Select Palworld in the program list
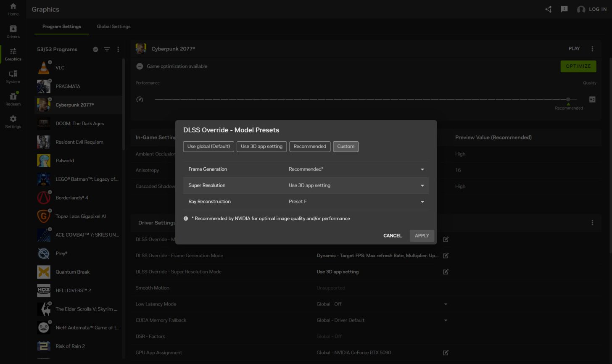This screenshot has height=364, width=612. coord(78,161)
